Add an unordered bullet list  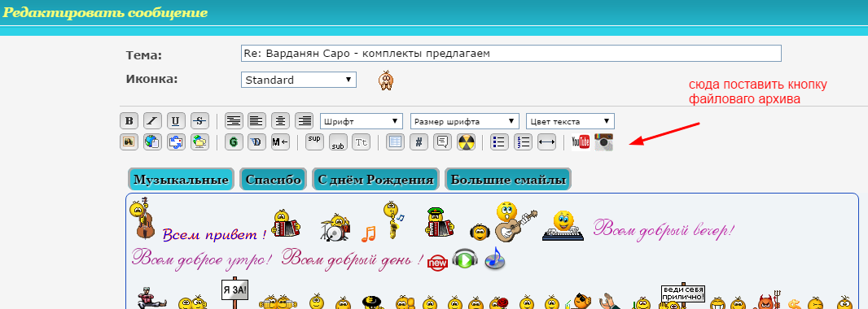(499, 142)
